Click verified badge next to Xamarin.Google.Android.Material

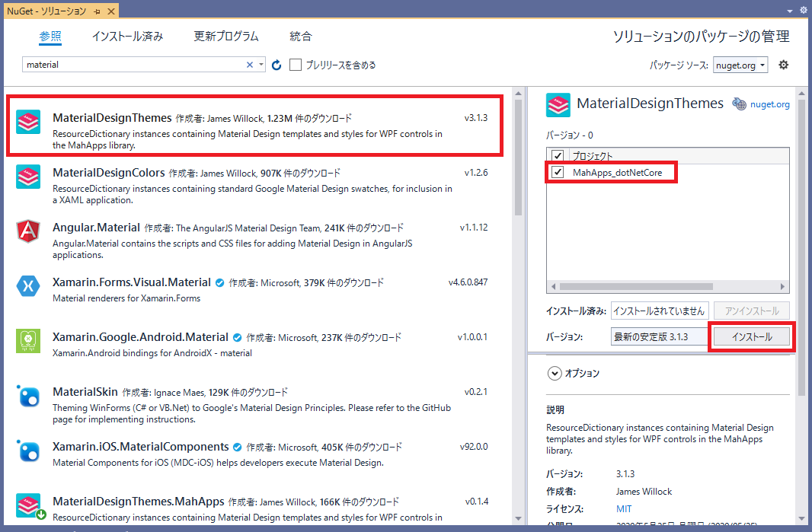coord(237,337)
